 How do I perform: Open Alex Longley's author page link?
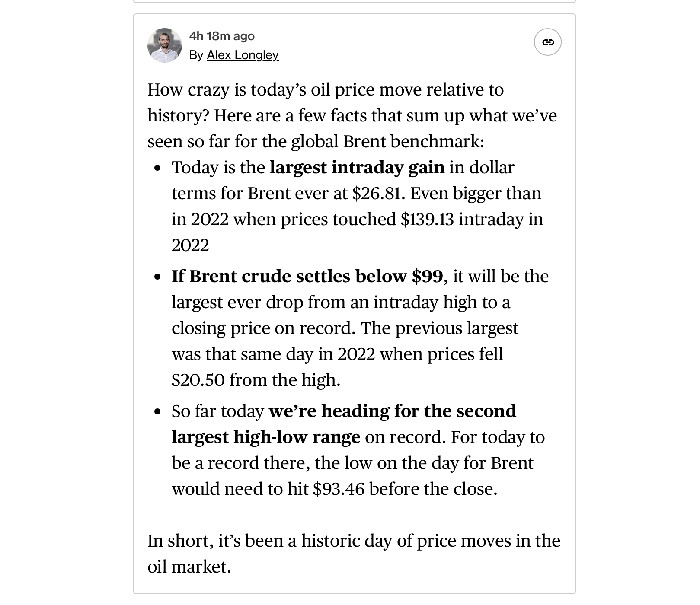click(x=242, y=55)
